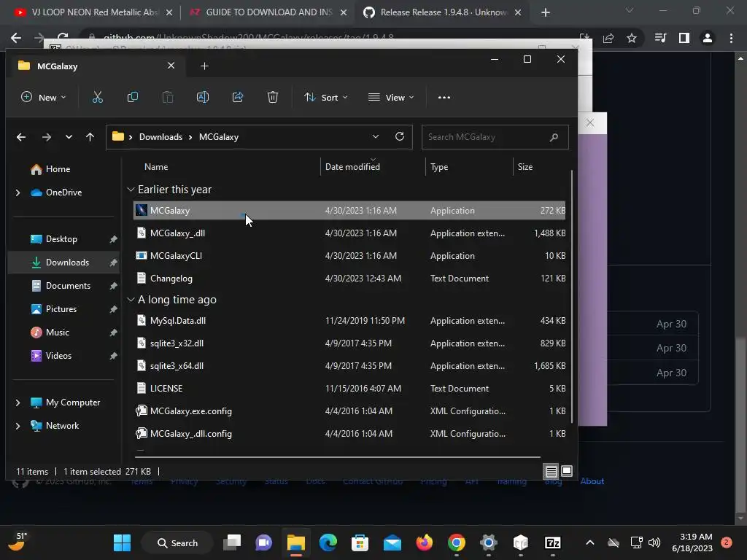Select the sqlite3_x64.dll file

click(349, 366)
